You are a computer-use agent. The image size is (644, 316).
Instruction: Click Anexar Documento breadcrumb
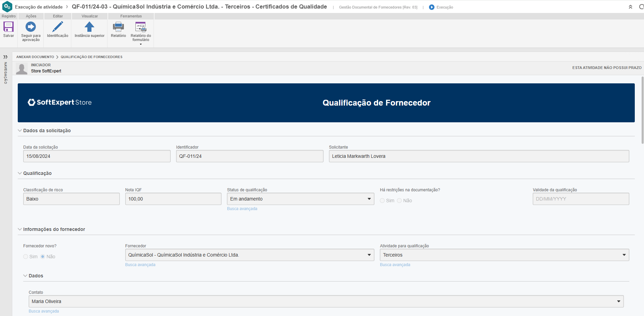[x=35, y=57]
